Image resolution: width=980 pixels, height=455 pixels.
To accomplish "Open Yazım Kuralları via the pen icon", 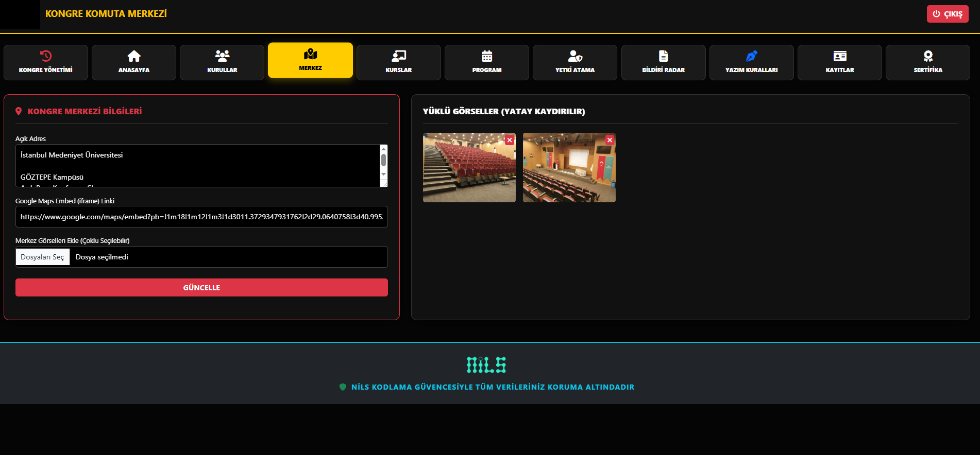I will (751, 56).
